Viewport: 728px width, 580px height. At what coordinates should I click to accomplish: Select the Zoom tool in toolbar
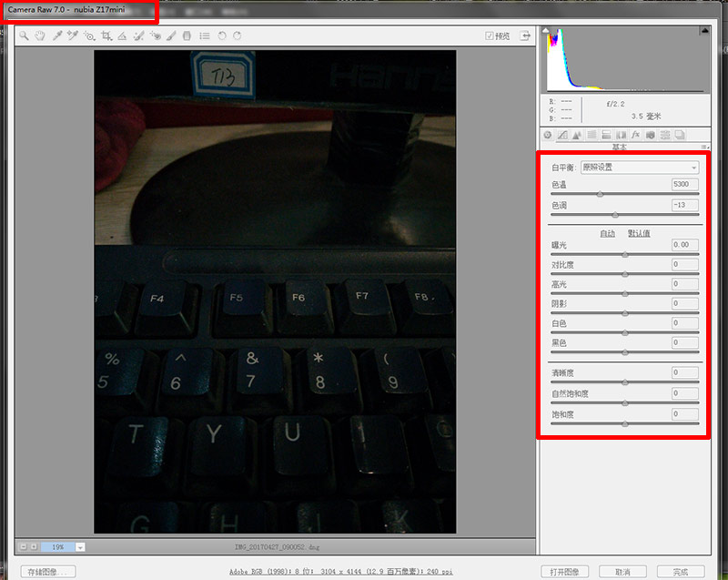click(25, 36)
